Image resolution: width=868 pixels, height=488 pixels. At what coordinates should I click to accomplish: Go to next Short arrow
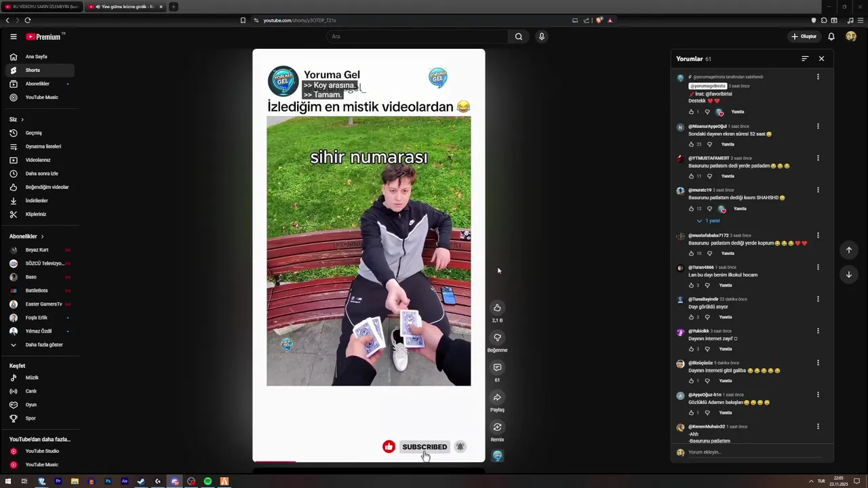pyautogui.click(x=848, y=274)
